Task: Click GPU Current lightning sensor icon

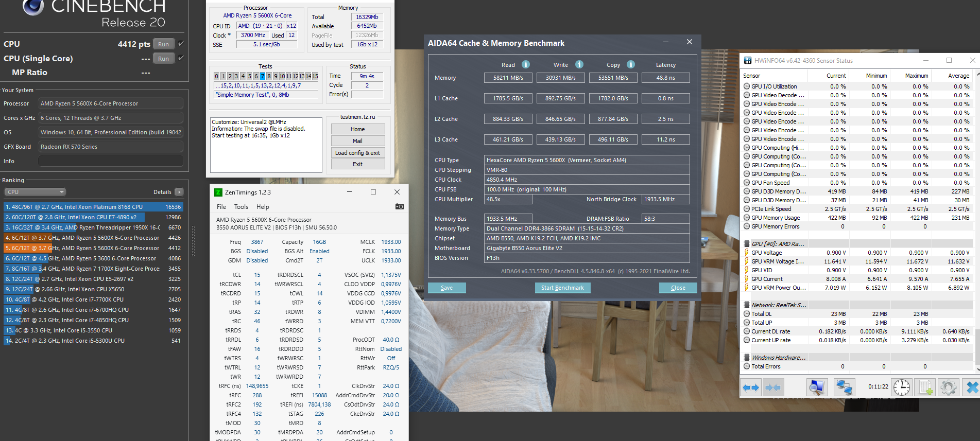Action: coord(747,279)
